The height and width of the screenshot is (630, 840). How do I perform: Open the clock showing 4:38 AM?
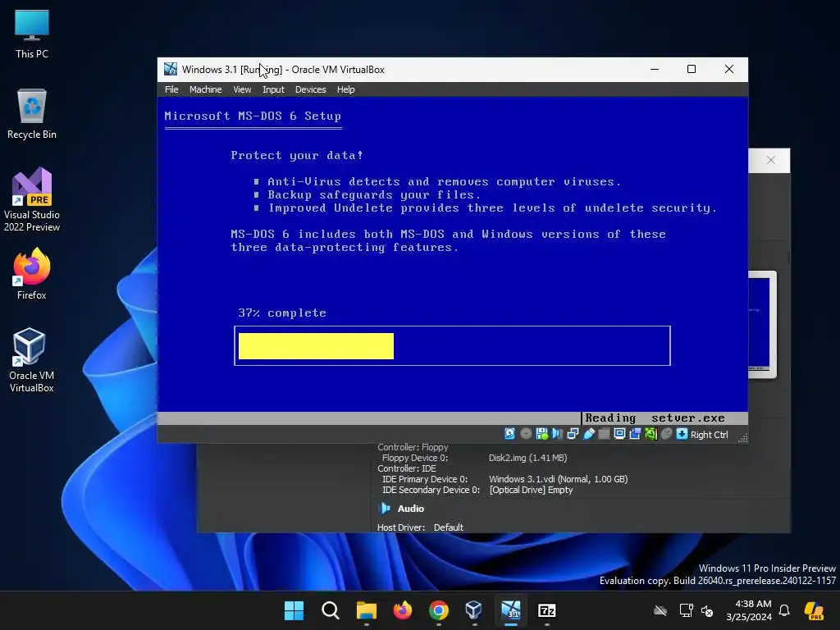(x=749, y=610)
